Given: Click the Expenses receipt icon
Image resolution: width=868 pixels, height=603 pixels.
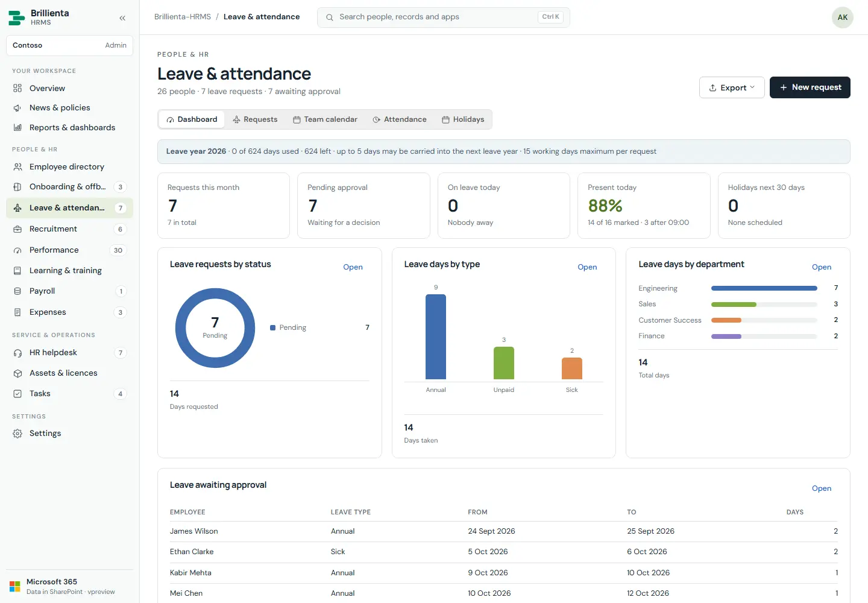Looking at the screenshot, I should [17, 312].
